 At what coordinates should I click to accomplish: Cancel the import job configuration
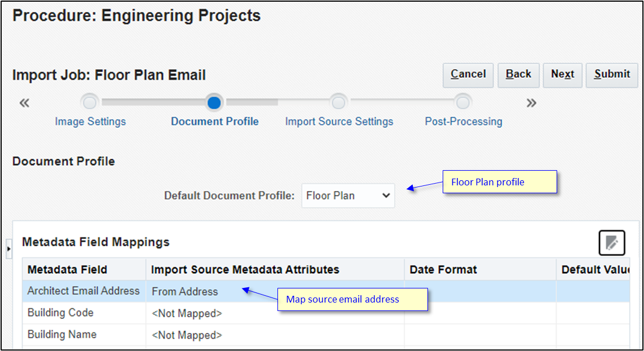[x=467, y=75]
